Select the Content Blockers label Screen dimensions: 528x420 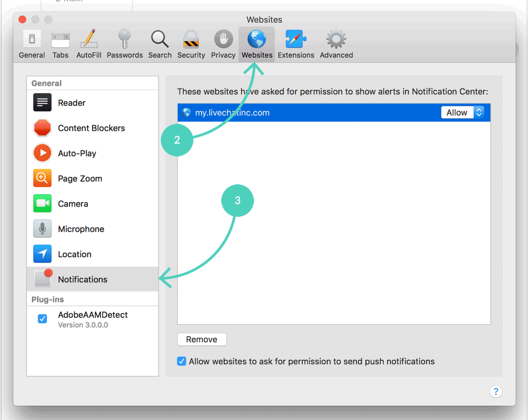[x=91, y=128]
